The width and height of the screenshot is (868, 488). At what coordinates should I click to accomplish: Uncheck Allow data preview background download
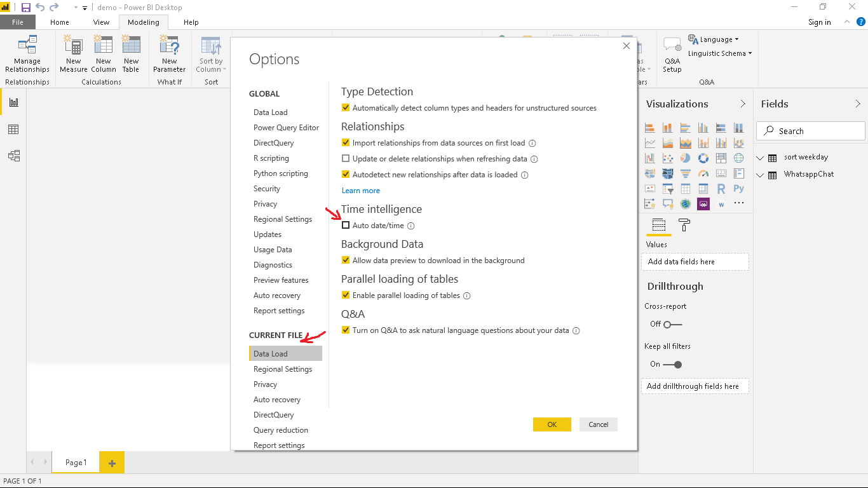(x=346, y=261)
